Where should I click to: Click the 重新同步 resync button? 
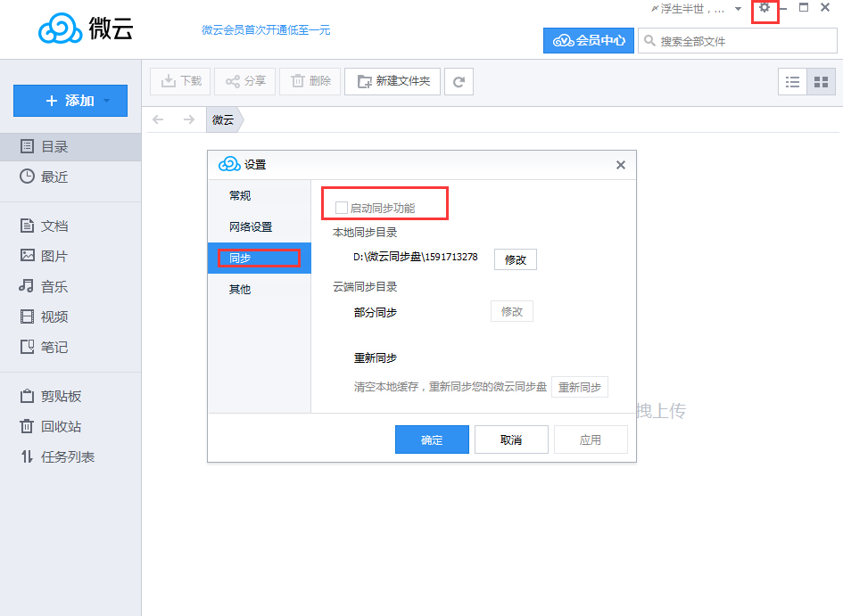580,387
